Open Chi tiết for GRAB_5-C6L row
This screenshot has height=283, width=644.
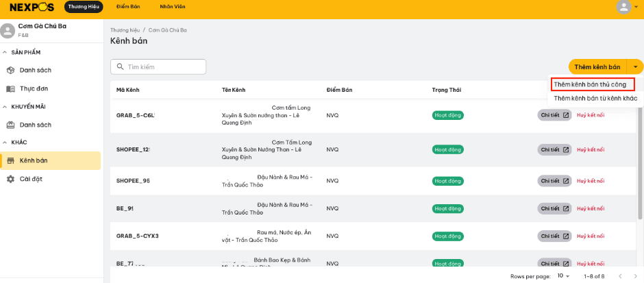tap(554, 115)
